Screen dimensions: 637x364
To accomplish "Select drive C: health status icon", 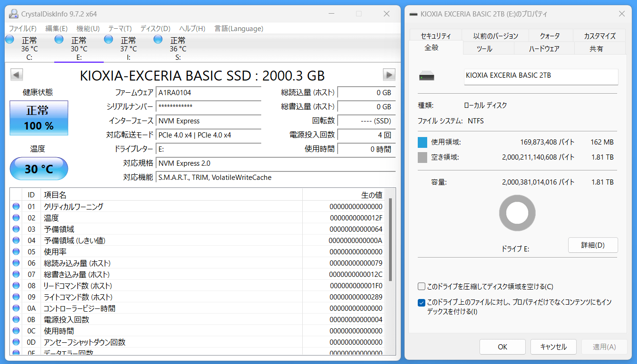I will tap(9, 40).
